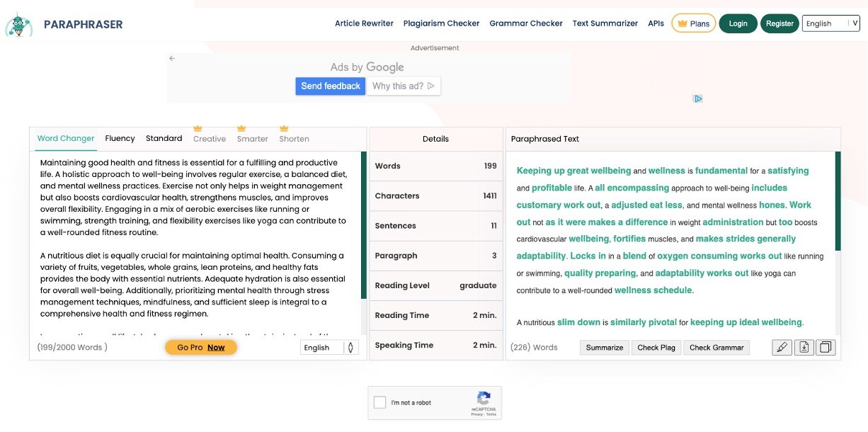The image size is (868, 432).
Task: Click the Paraphraser robot logo icon
Action: (x=18, y=24)
